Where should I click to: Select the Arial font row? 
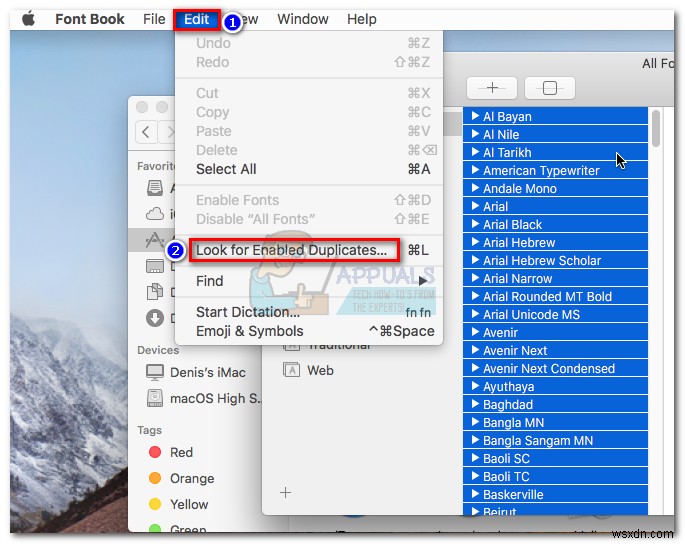(x=555, y=206)
